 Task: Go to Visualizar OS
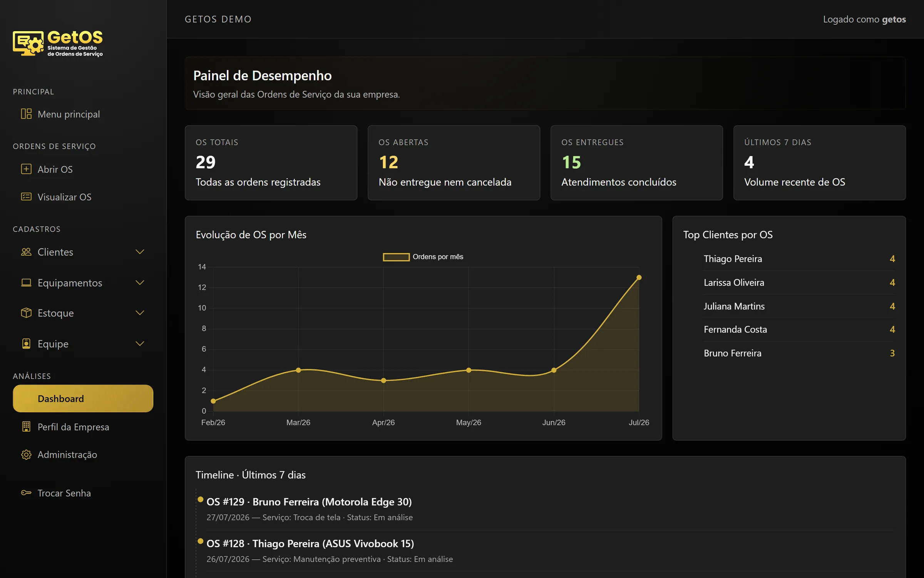pos(83,197)
